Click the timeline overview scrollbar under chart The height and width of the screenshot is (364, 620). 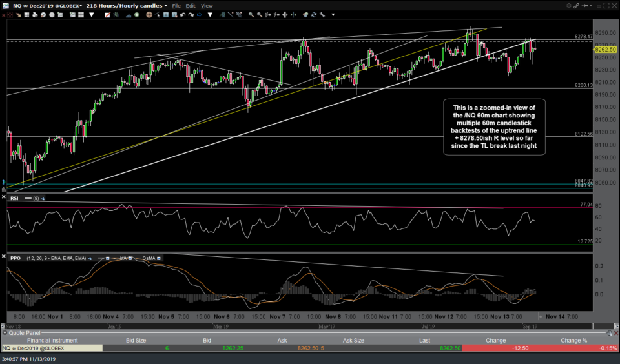click(298, 327)
